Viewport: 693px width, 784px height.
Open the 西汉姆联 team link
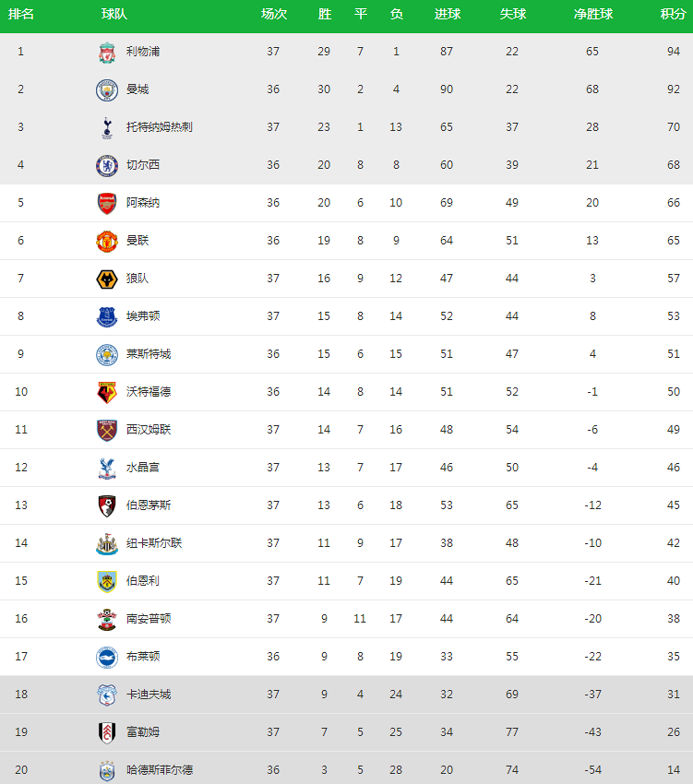coord(149,430)
